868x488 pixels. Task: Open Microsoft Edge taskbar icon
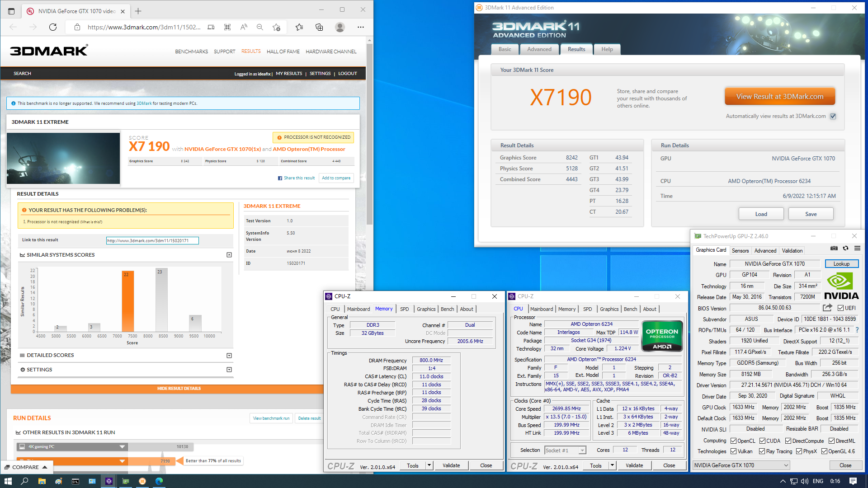(x=159, y=481)
